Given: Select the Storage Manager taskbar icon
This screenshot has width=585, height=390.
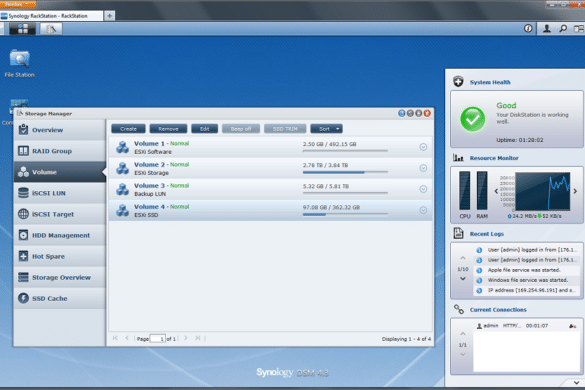Looking at the screenshot, I should click(x=51, y=29).
